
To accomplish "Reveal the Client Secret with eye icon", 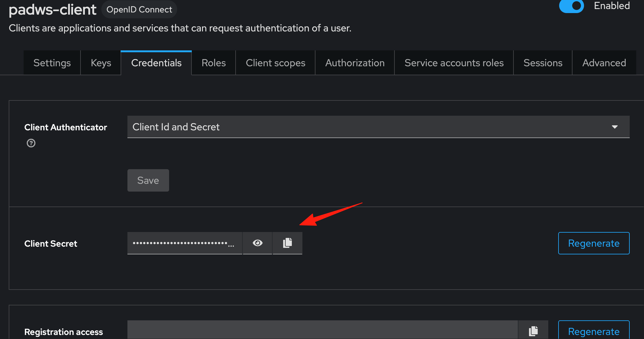I will coord(257,243).
